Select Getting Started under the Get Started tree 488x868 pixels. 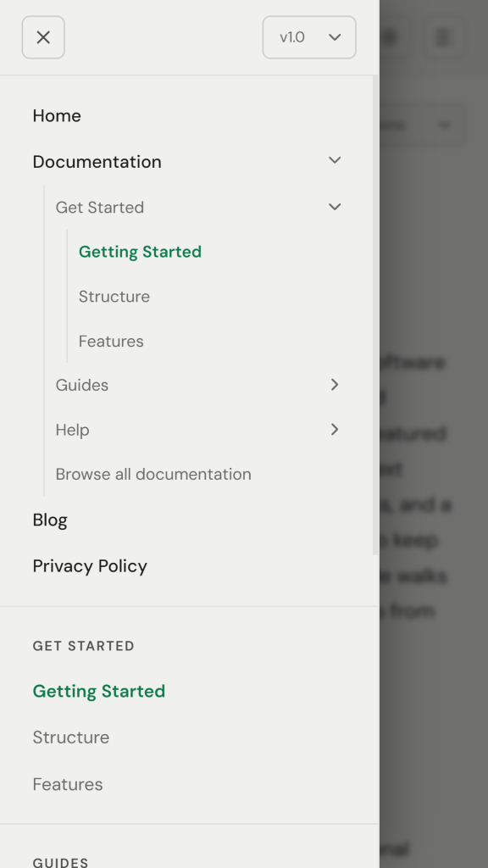click(x=140, y=252)
